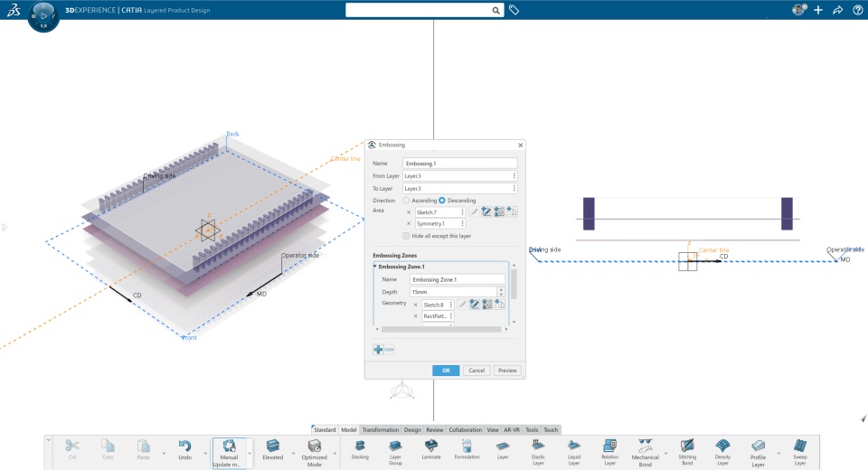Expand Mechanical Bond dropdown arrow
This screenshot has height=470, width=868.
coord(666,454)
